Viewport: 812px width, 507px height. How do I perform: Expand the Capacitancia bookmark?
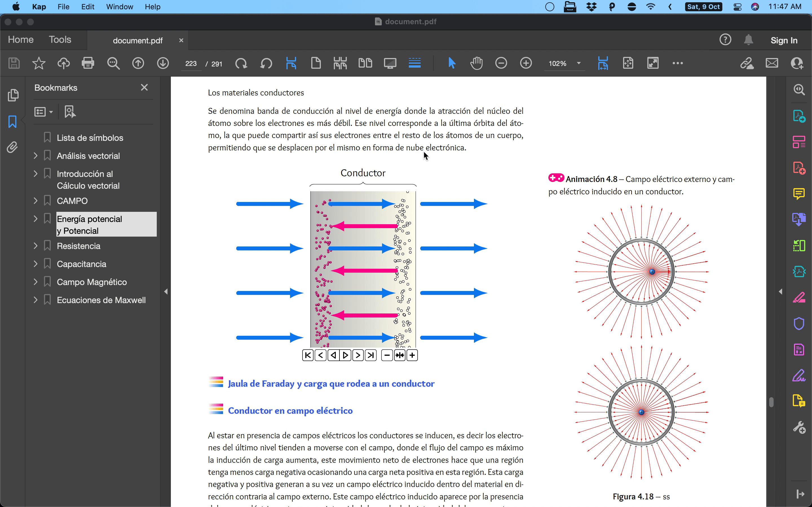tap(36, 264)
